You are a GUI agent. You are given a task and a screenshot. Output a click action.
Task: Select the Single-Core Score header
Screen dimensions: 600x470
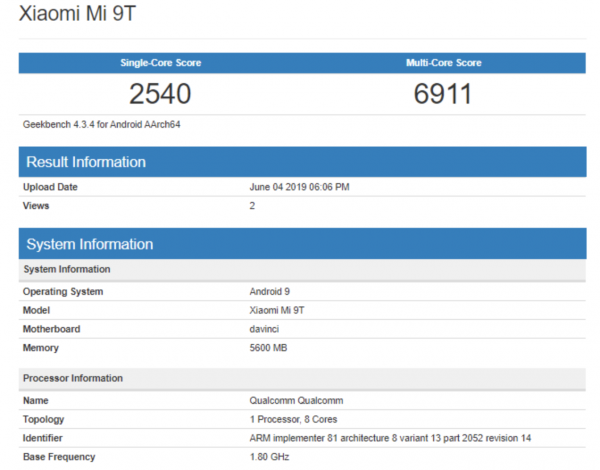tap(161, 63)
